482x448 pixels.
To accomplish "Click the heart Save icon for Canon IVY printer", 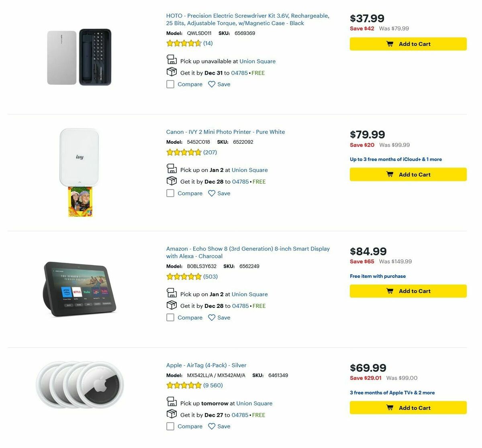I will (x=212, y=193).
